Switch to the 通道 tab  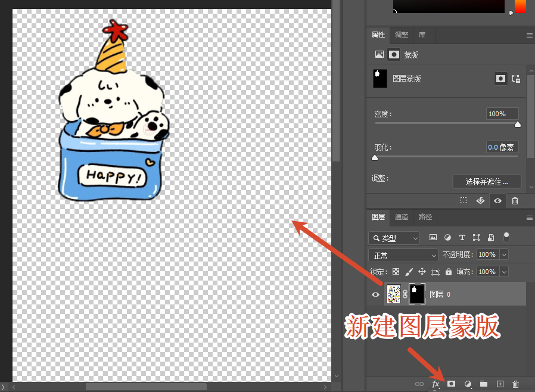tap(401, 217)
